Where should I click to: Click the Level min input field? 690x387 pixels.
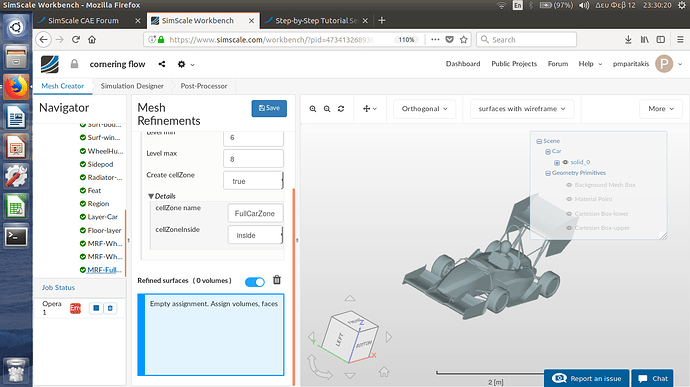tap(253, 138)
